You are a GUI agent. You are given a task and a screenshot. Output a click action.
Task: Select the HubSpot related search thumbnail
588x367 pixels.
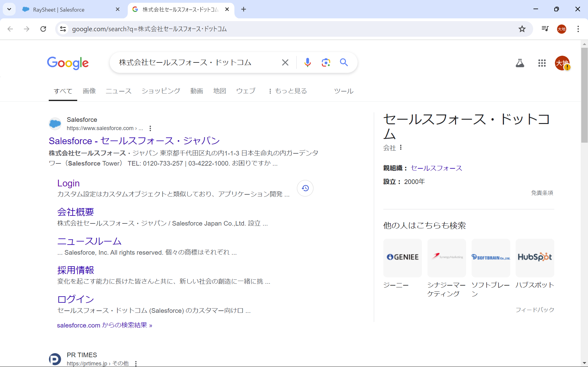[x=535, y=258]
